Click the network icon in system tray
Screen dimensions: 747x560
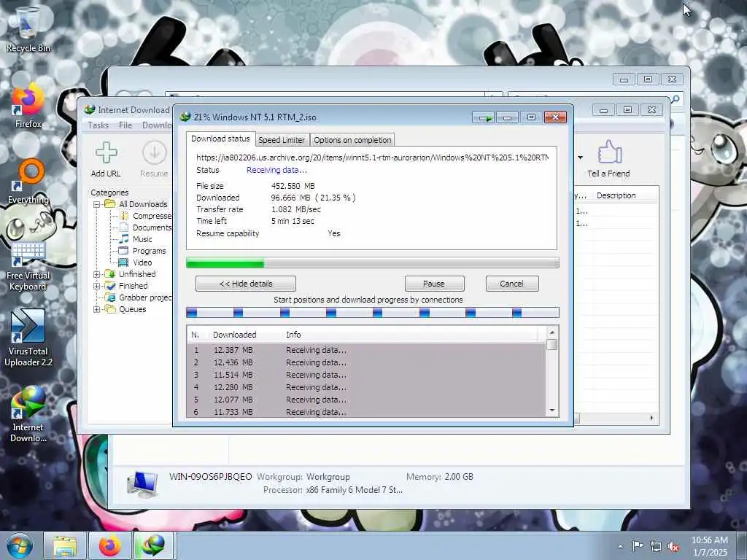pyautogui.click(x=656, y=547)
